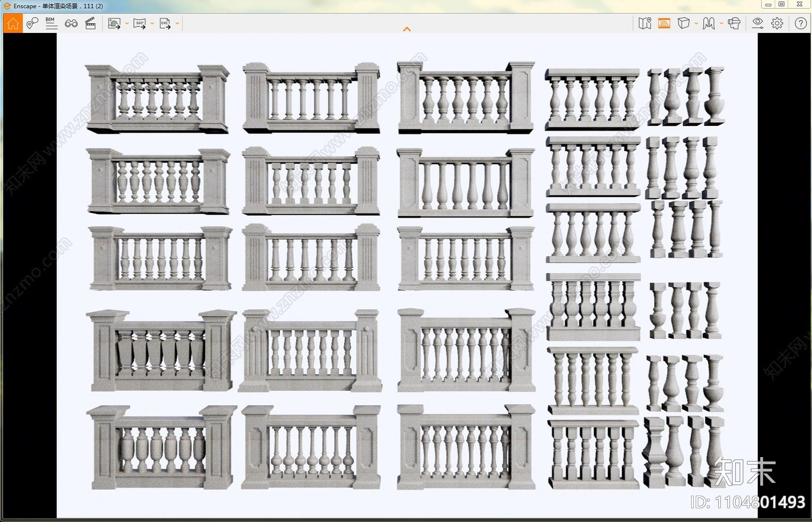Click the orange Home button in Enscape toolbar

pyautogui.click(x=13, y=23)
